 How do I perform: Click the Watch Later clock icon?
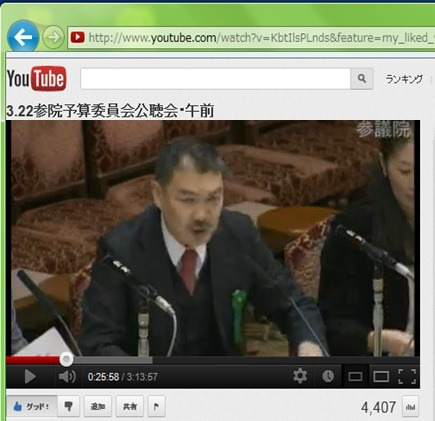(x=328, y=376)
